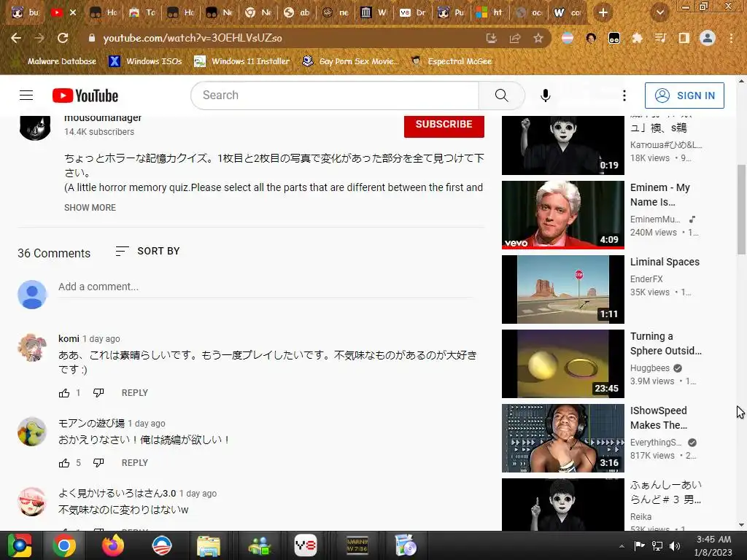The image size is (747, 560).
Task: Click the YouTube search field
Action: click(x=336, y=96)
